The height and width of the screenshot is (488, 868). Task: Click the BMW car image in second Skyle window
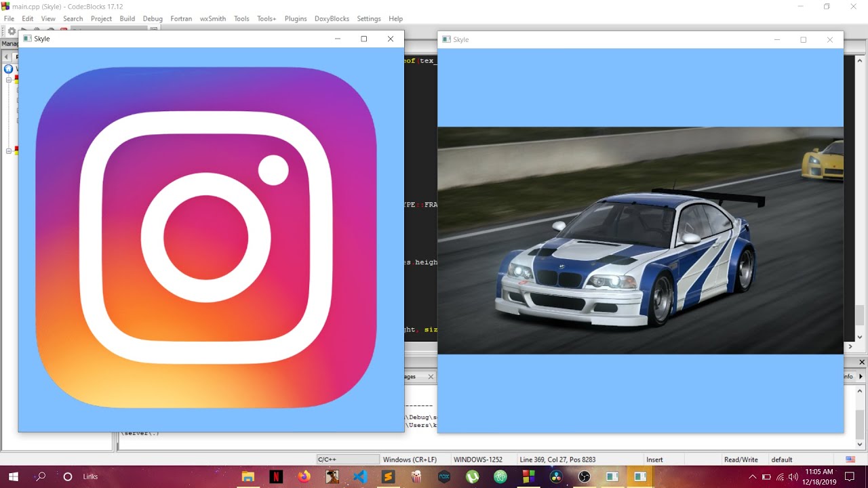[640, 240]
